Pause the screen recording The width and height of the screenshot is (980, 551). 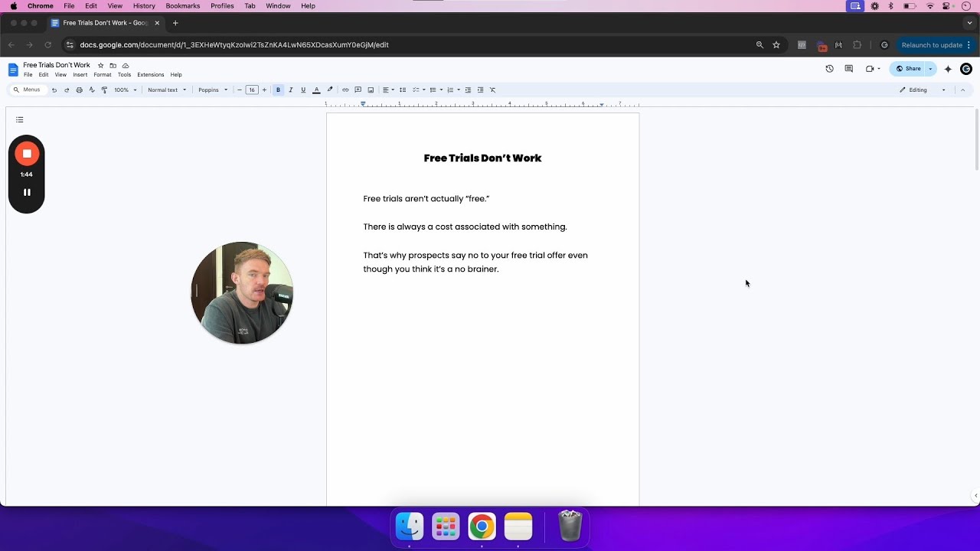[x=27, y=192]
